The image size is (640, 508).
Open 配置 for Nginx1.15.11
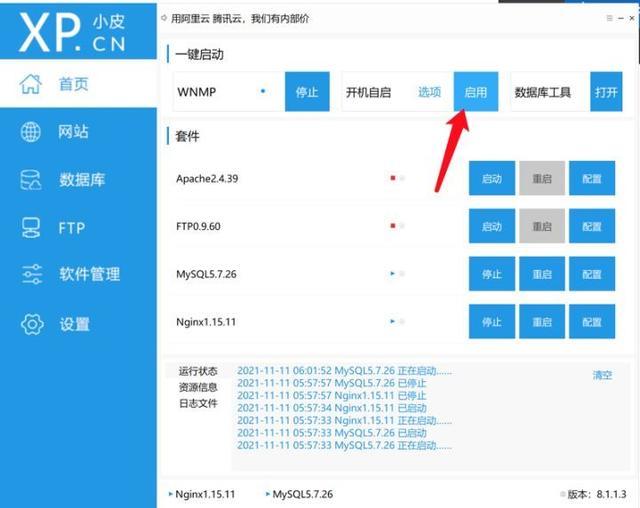pyautogui.click(x=592, y=322)
